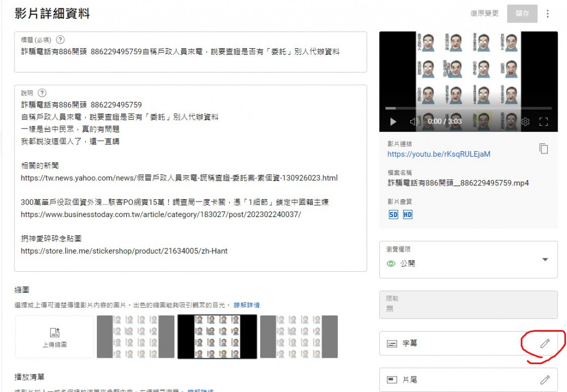567x392 pixels.
Task: Click the businesstoday.com.tw URL text
Action: pyautogui.click(x=161, y=214)
